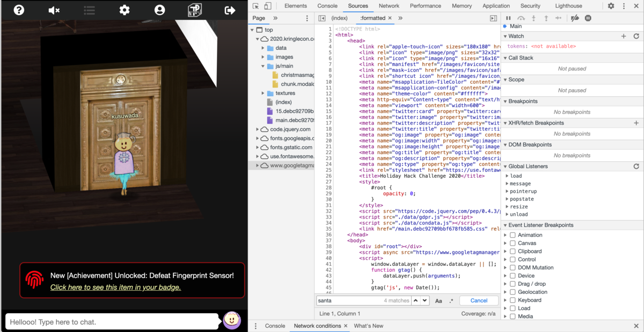Toggle match case Aa in search bar
Viewport: 644px width, 332px height.
pyautogui.click(x=438, y=301)
